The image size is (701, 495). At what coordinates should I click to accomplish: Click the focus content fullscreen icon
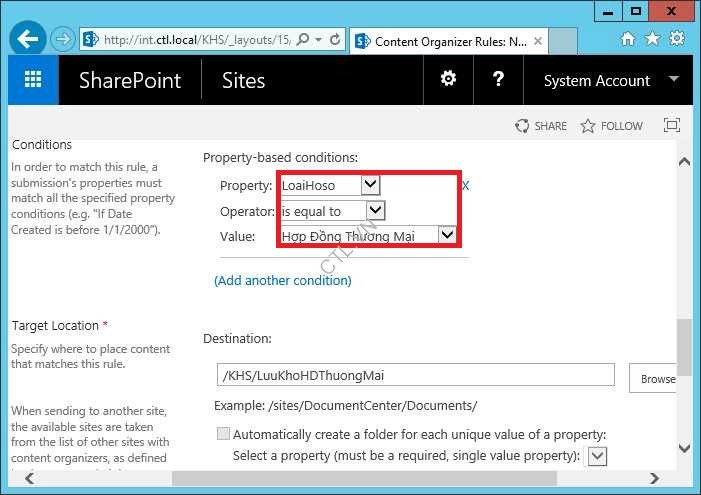[x=672, y=126]
